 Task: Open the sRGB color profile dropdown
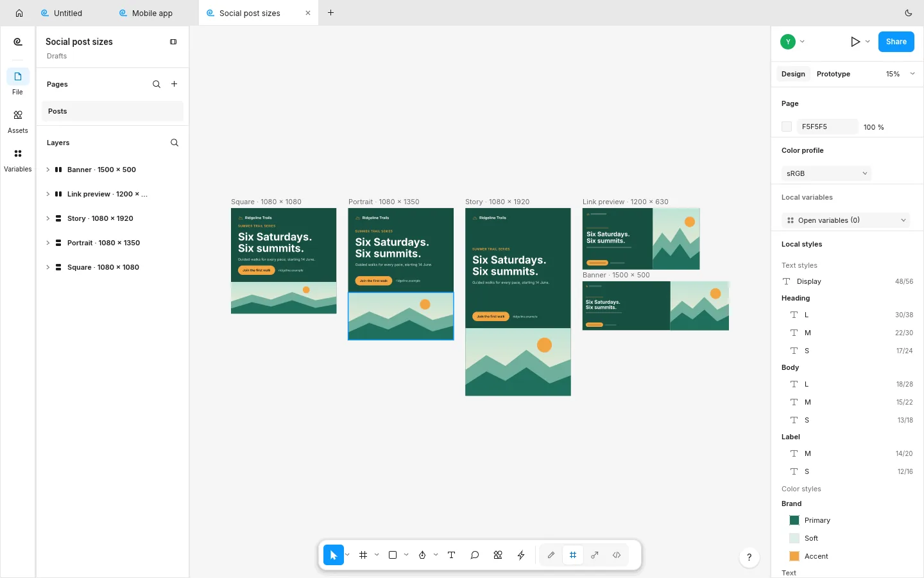(826, 173)
